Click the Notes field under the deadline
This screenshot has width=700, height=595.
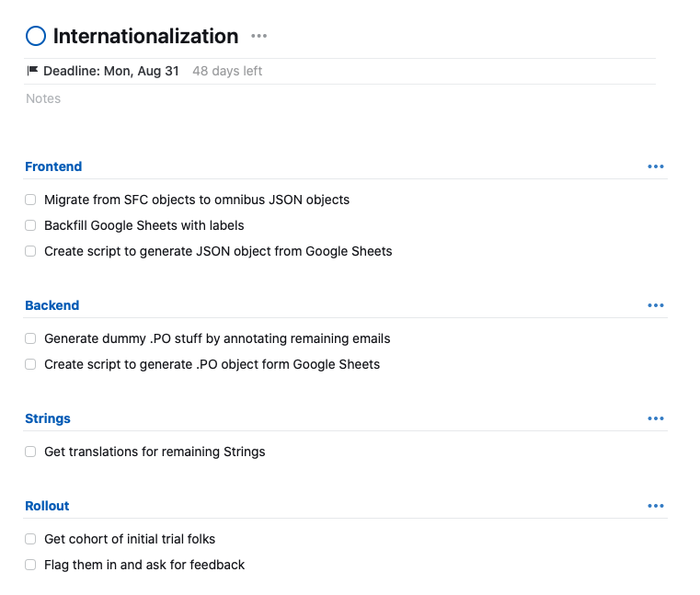pos(43,98)
